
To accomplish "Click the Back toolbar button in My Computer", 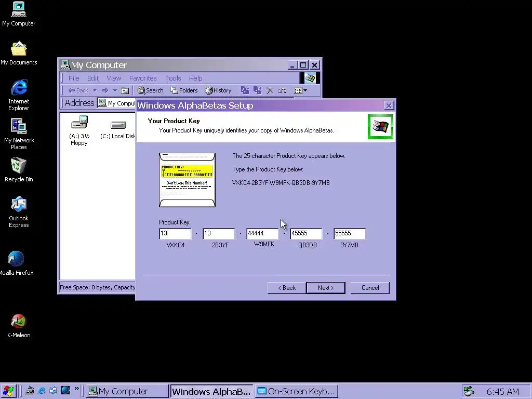I will (x=78, y=90).
